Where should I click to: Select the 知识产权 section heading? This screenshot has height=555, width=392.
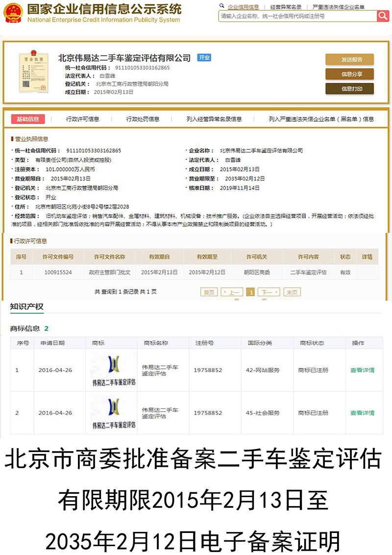(26, 306)
